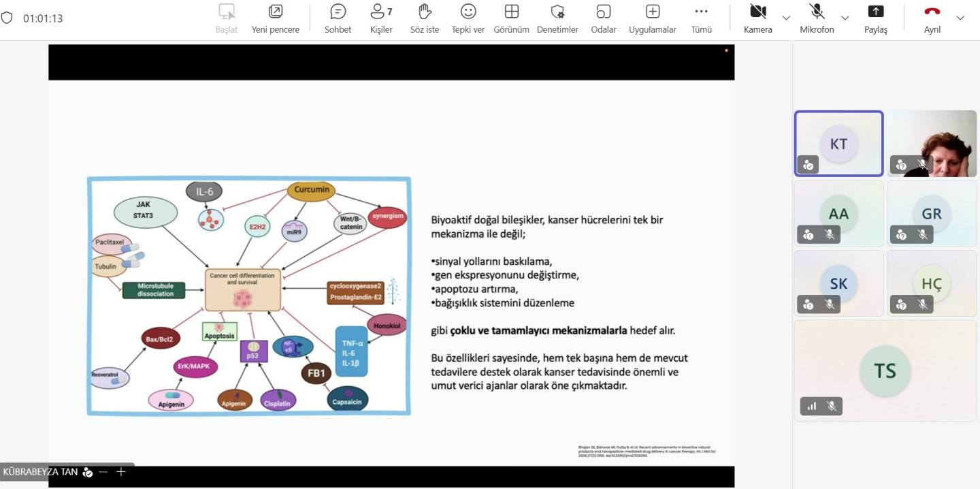This screenshot has width=980, height=489.
Task: Click the Başlat button
Action: point(227,19)
